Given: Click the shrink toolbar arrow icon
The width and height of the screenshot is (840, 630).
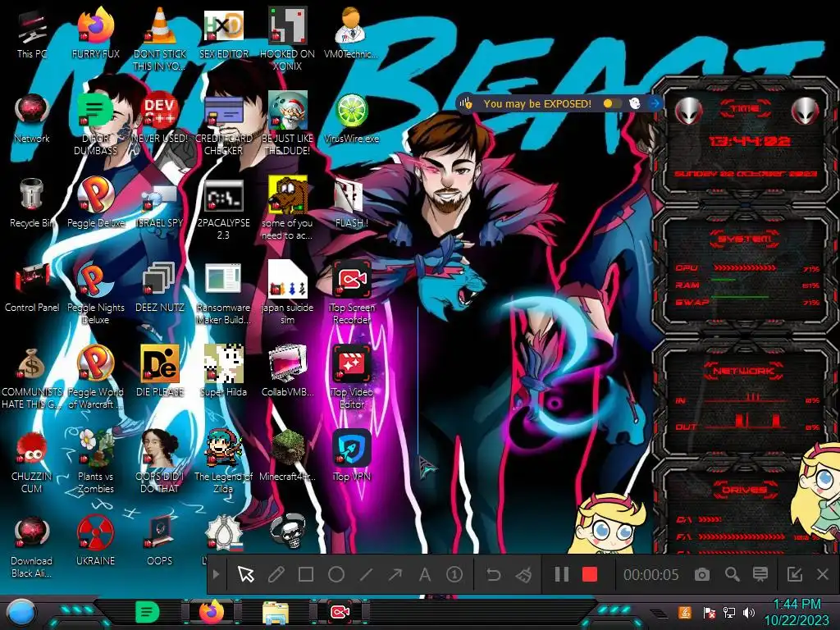Looking at the screenshot, I should 794,575.
